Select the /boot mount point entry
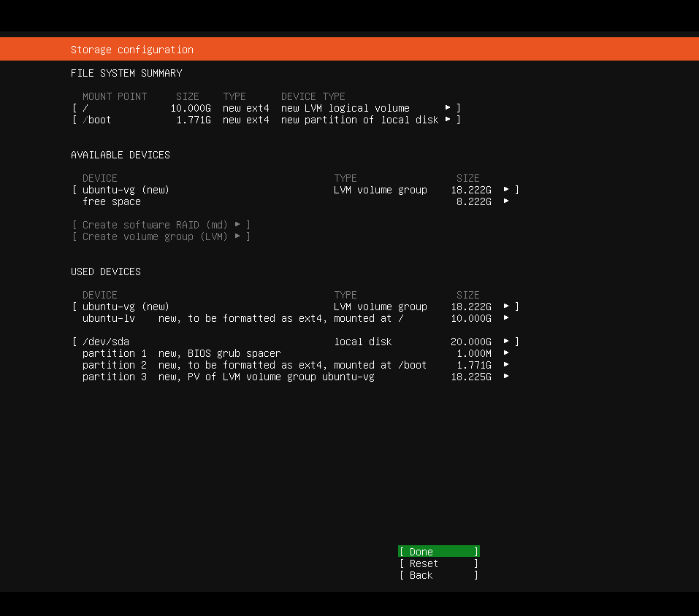 (x=267, y=120)
